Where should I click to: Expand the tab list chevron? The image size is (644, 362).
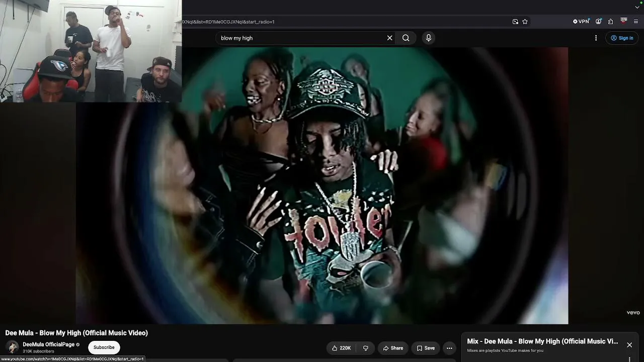(637, 7)
